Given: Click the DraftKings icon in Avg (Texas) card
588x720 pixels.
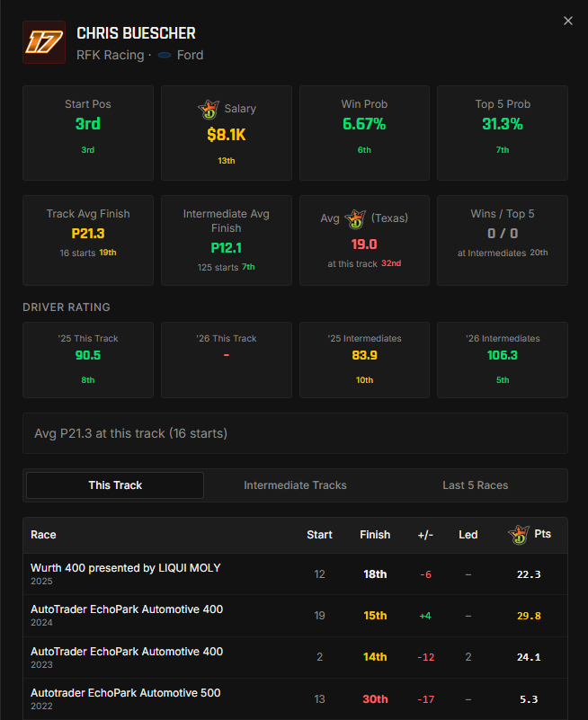Looking at the screenshot, I should [x=355, y=218].
